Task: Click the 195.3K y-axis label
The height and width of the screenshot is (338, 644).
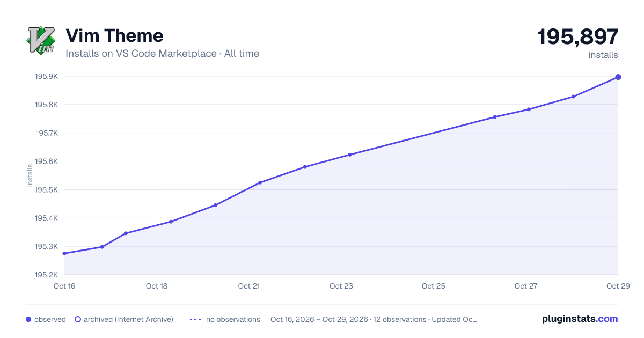Action: [46, 247]
